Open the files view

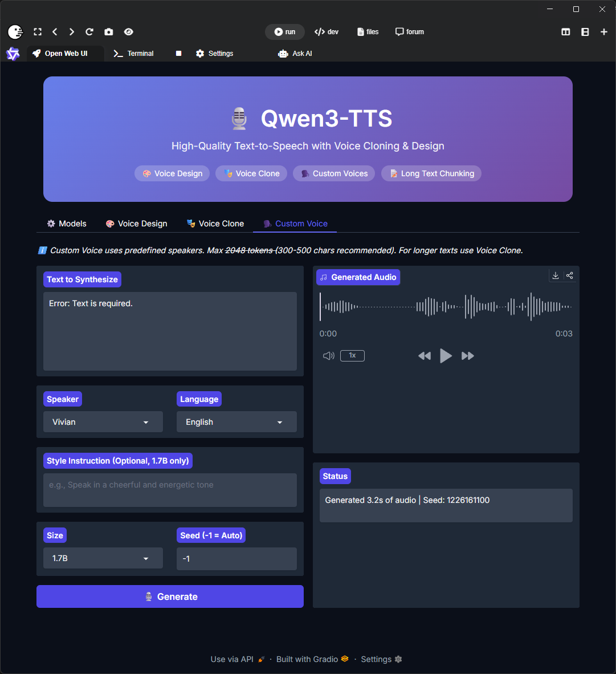368,32
